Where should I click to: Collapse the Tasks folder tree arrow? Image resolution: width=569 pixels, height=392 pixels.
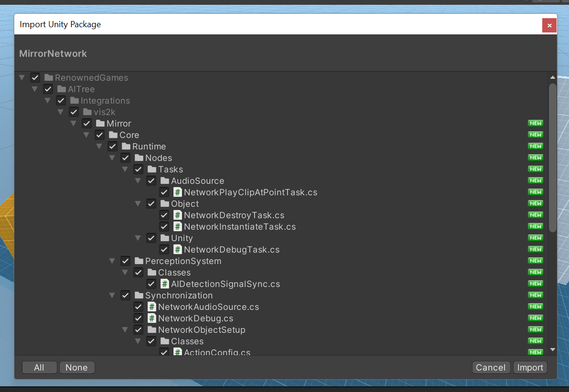125,170
